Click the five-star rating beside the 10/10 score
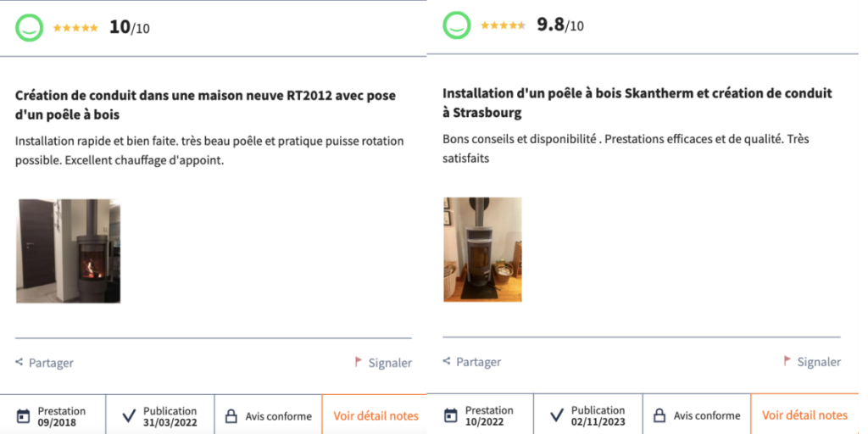This screenshot has width=868, height=434. click(x=75, y=28)
